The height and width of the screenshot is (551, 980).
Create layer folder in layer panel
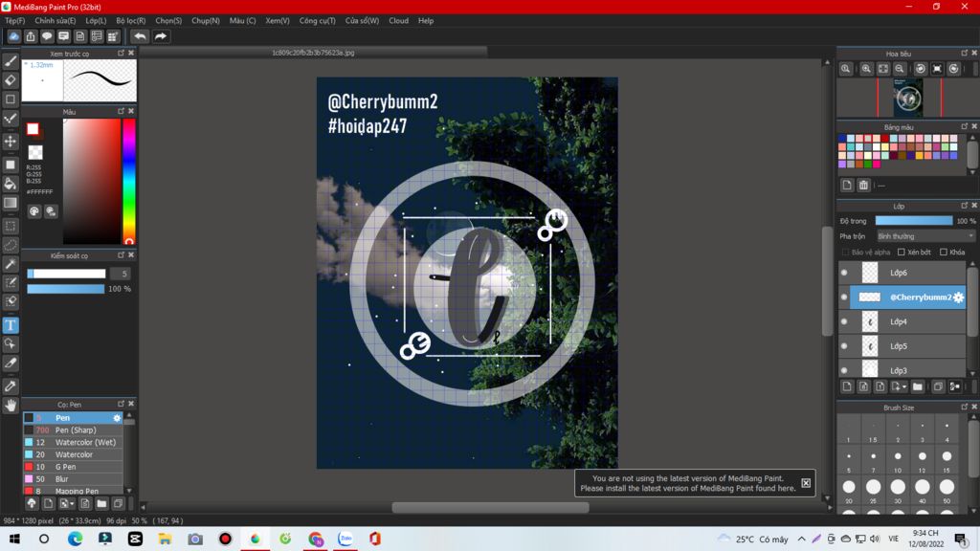tap(918, 386)
